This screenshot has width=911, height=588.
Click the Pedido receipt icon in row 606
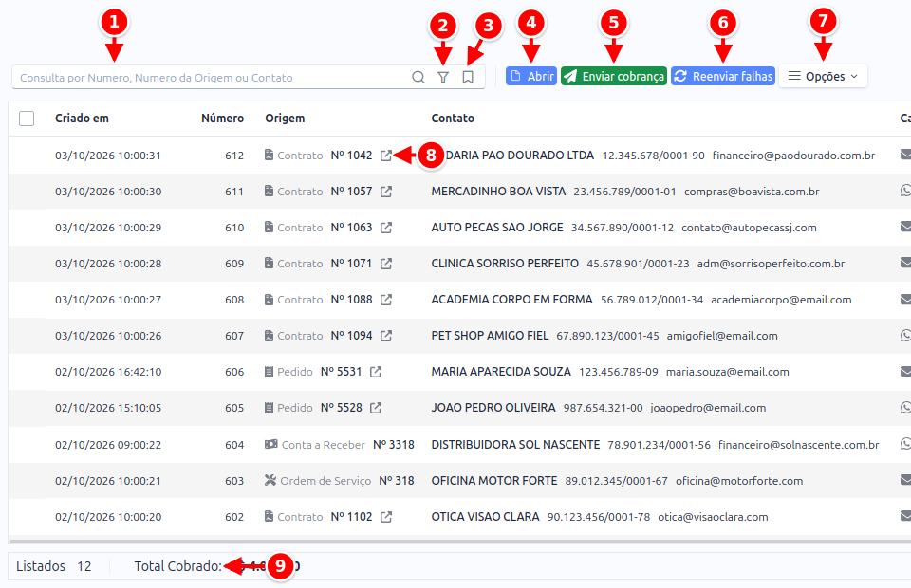[x=269, y=372]
